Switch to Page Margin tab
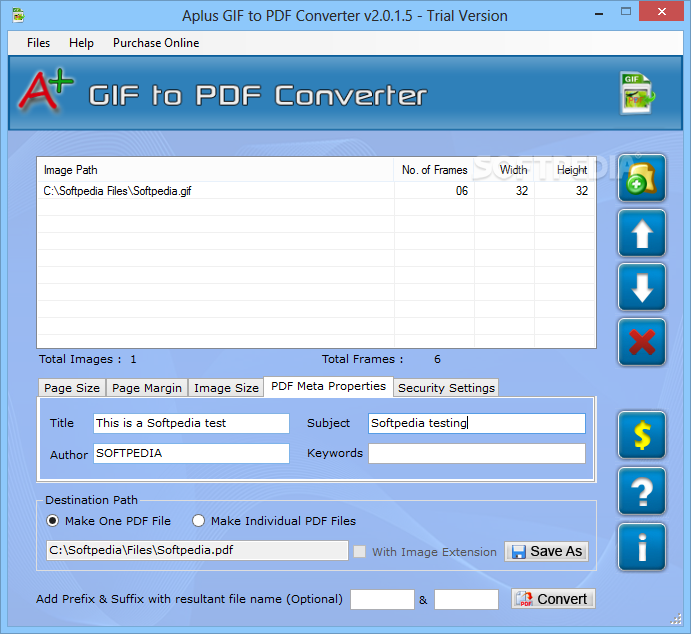Screen dimensions: 691x634 pyautogui.click(x=147, y=388)
